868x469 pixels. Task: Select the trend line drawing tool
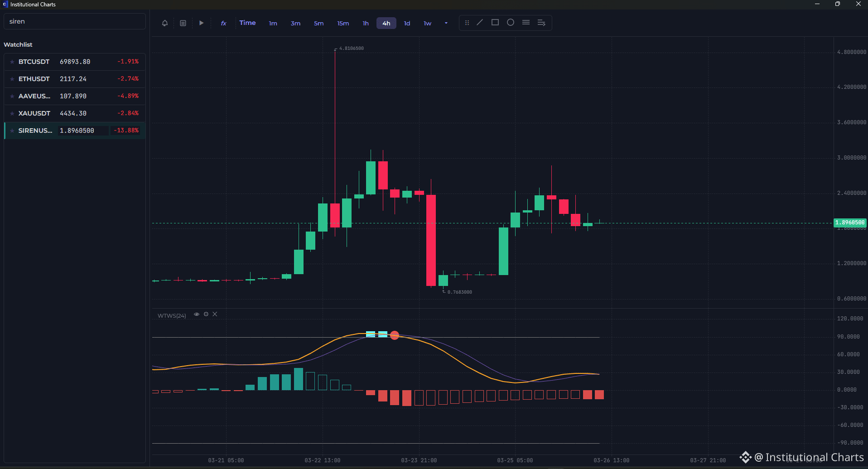(480, 22)
